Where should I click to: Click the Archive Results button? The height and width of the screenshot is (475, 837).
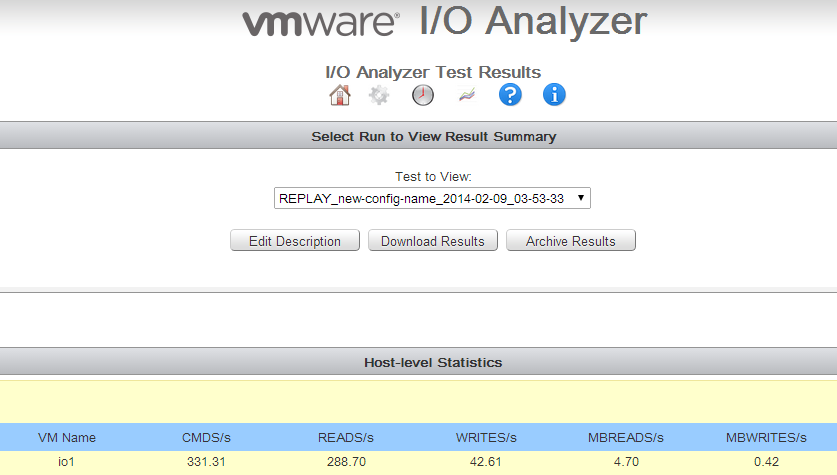(571, 241)
